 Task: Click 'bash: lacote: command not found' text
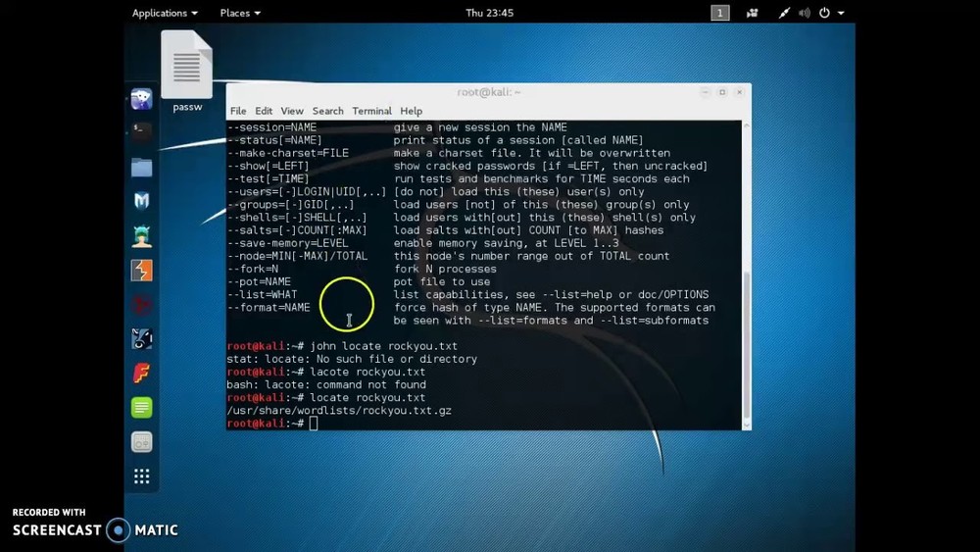point(326,384)
